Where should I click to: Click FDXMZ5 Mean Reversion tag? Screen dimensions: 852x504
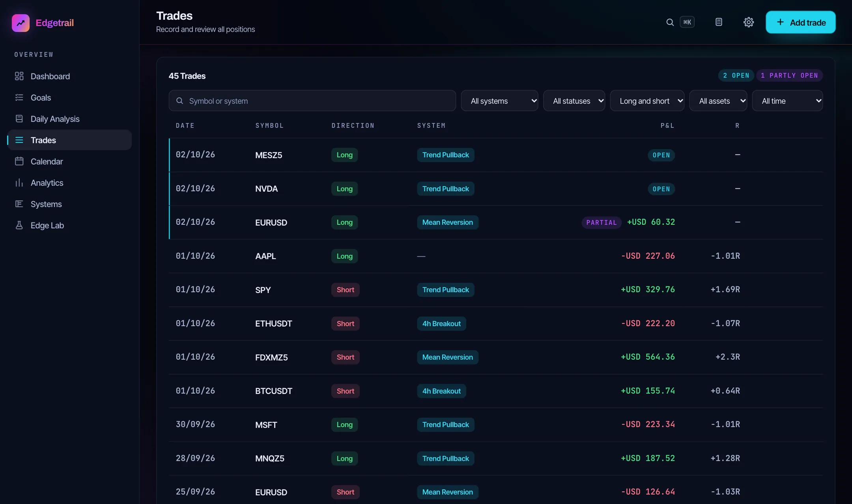[x=448, y=357]
